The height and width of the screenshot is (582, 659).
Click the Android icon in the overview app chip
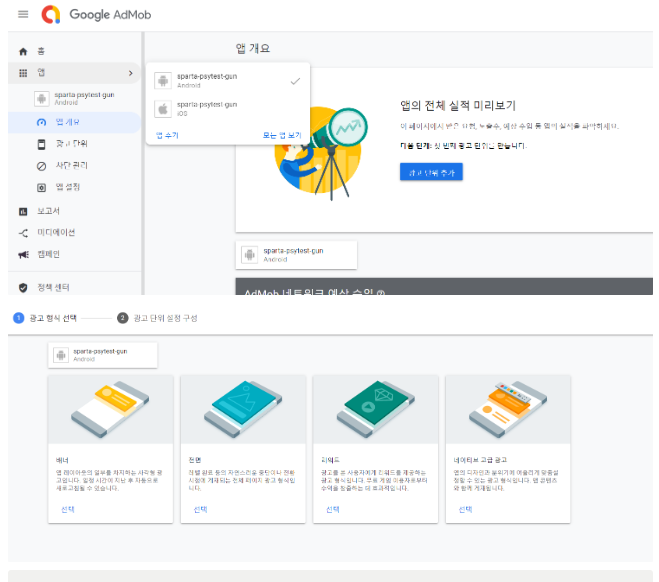pos(250,255)
